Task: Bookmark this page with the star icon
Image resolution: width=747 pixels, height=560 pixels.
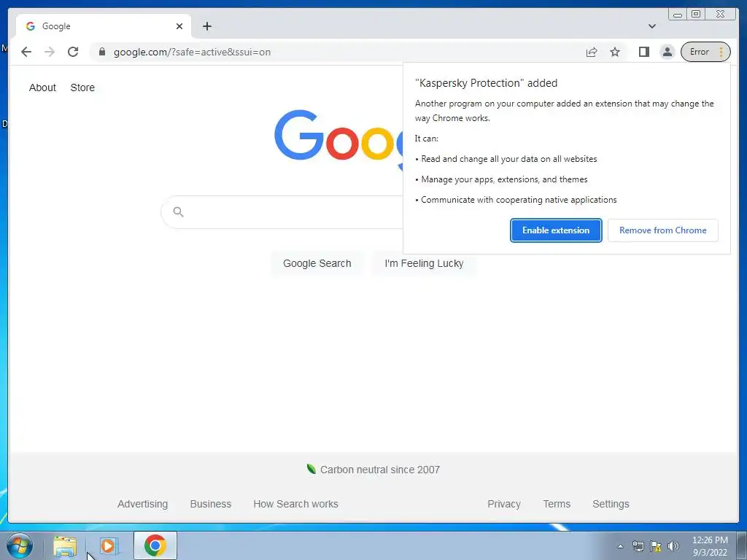Action: (615, 52)
